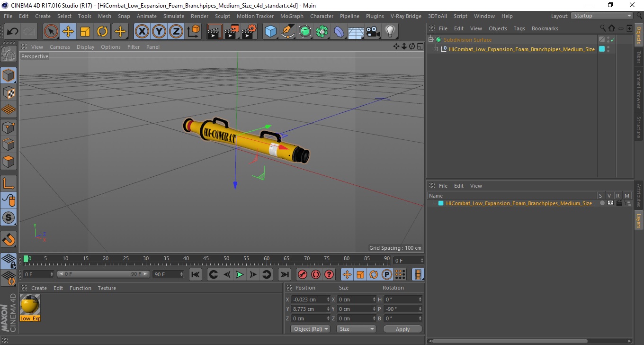Image resolution: width=644 pixels, height=345 pixels.
Task: Switch to Points mode
Action: (9, 127)
